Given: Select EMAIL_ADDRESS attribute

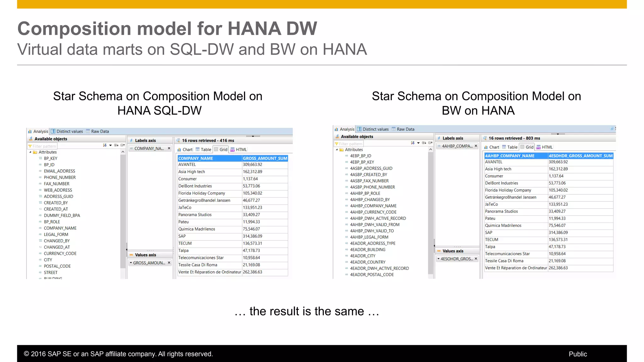Looking at the screenshot, I should click(x=59, y=171).
